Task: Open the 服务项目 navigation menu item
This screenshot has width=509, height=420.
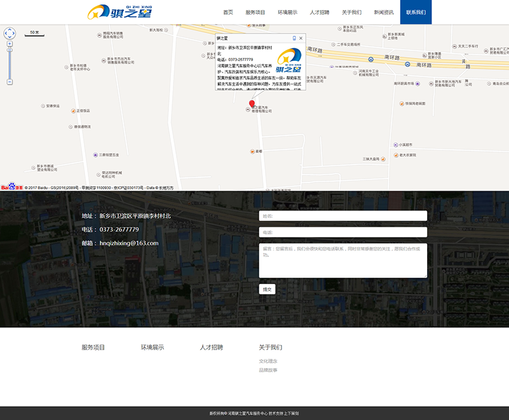Action: pos(255,12)
